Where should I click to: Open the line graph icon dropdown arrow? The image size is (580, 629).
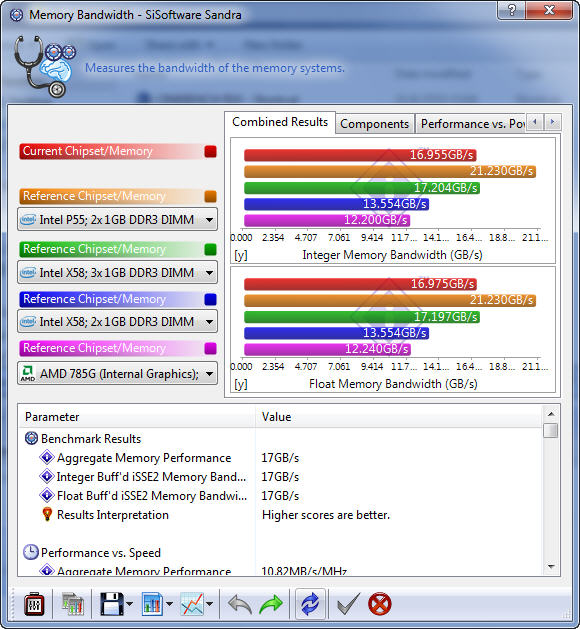(x=209, y=604)
